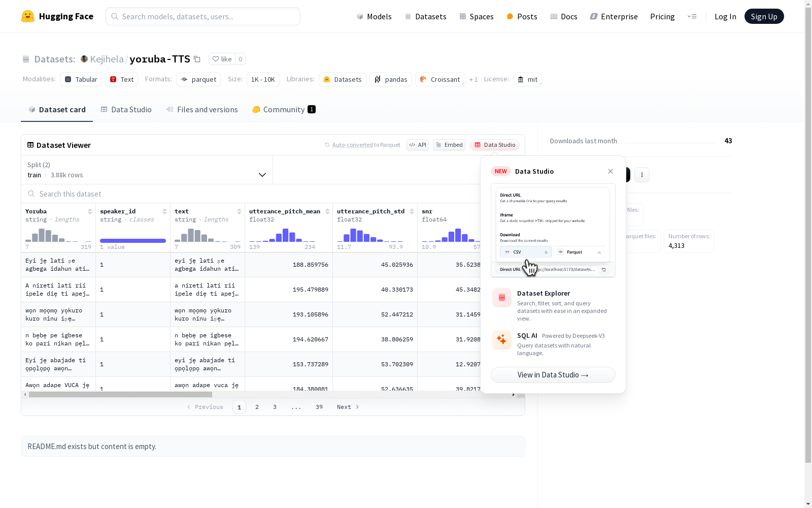Select the pandas library tag

coord(391,79)
